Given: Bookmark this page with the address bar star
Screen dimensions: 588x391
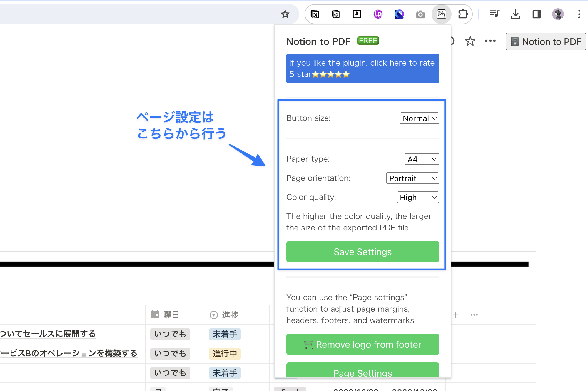Looking at the screenshot, I should click(285, 14).
